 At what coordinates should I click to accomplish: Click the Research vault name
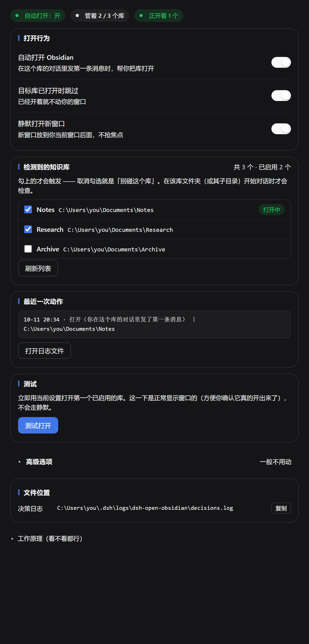click(x=50, y=230)
